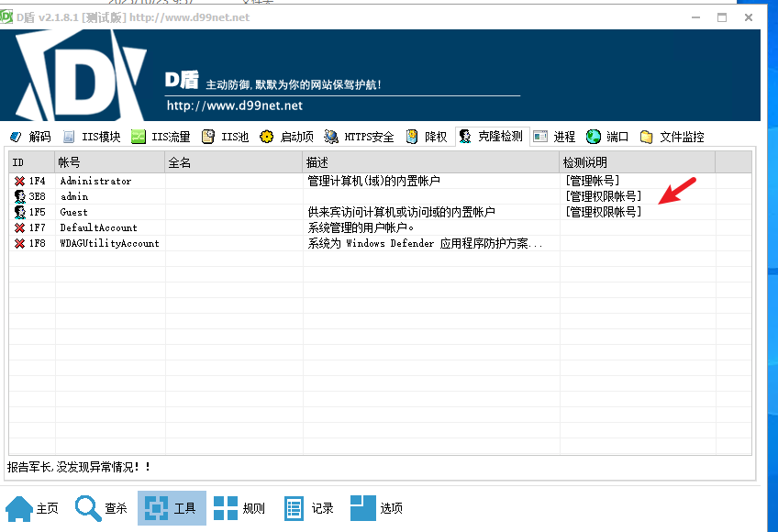Click the D盾 title bar app icon

(x=6, y=17)
